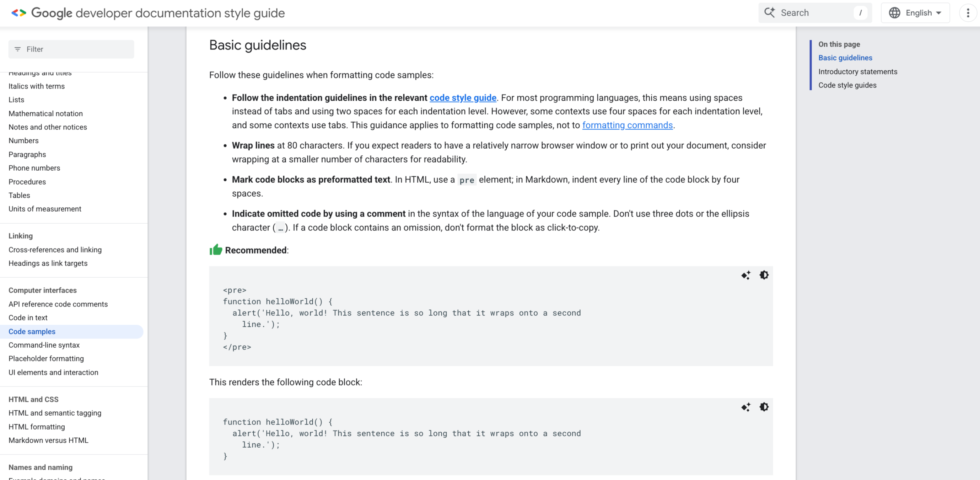Screen dimensions: 980x480
Task: Toggle dark theme on rendered code block
Action: 764,407
